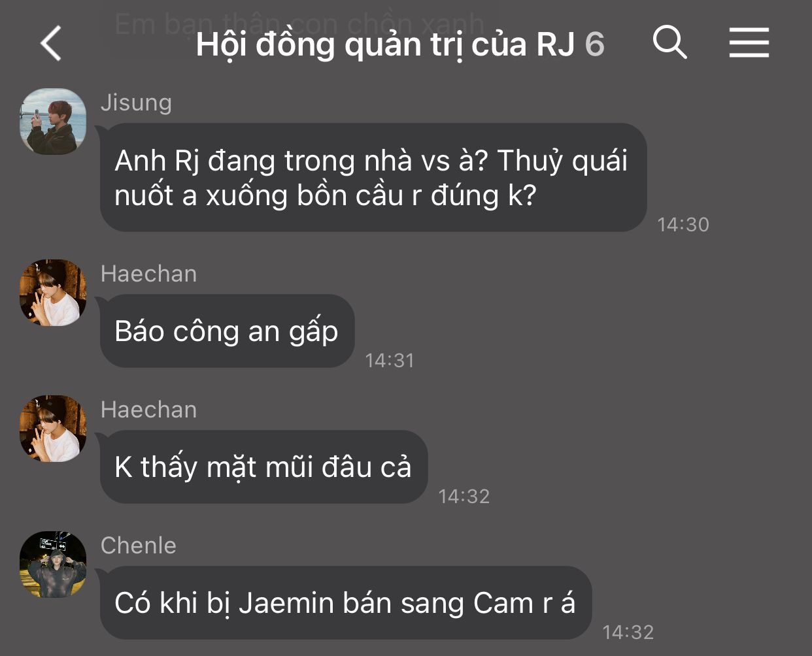Screen dimensions: 812x656
Task: Tap the back arrow icon
Action: click(x=51, y=43)
